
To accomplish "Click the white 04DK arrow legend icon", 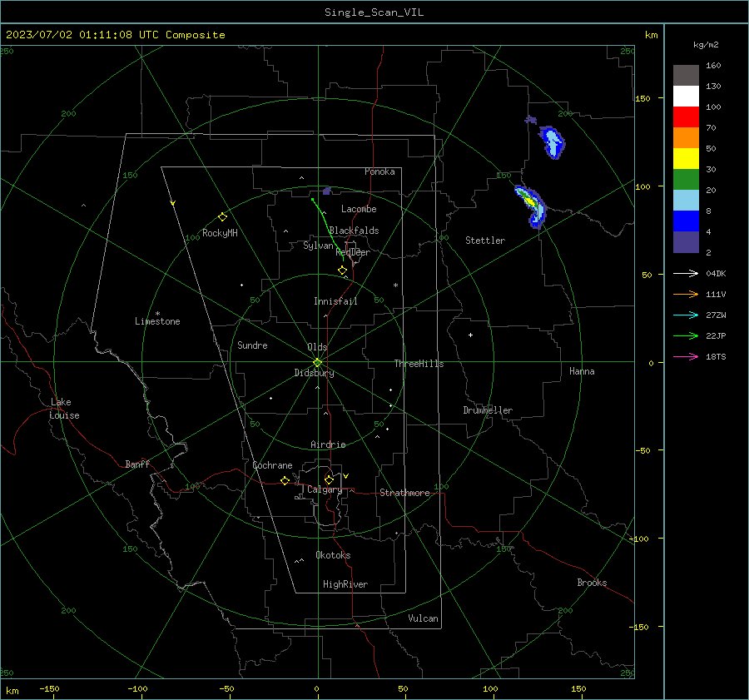I will point(686,273).
